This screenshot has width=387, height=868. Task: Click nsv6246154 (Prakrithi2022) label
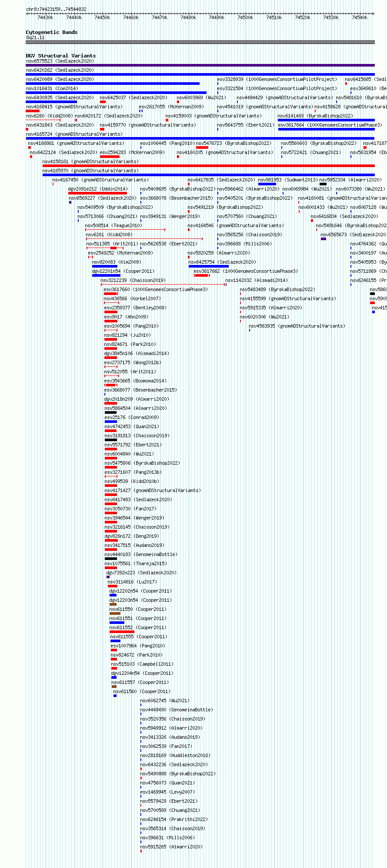(174, 819)
